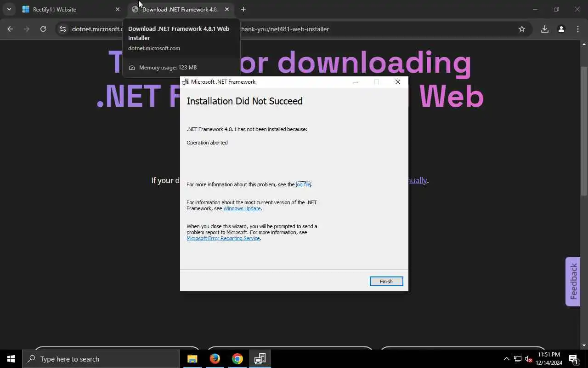This screenshot has height=368, width=588.
Task: Click the Finish button in the installer
Action: [386, 282]
